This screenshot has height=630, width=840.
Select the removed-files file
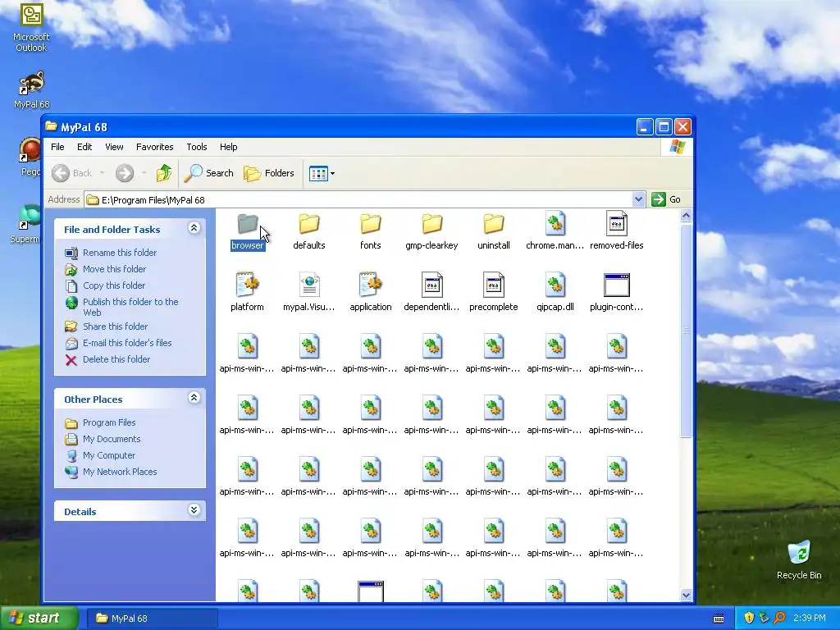(617, 231)
